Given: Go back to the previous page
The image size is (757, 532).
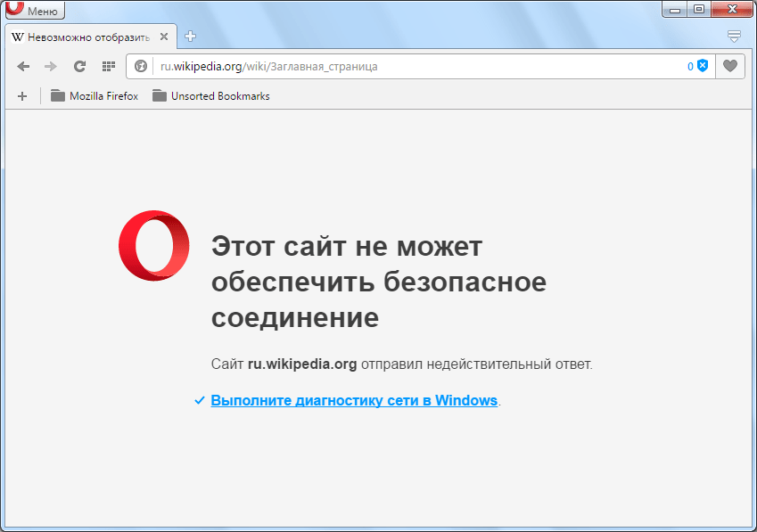Looking at the screenshot, I should tap(23, 66).
